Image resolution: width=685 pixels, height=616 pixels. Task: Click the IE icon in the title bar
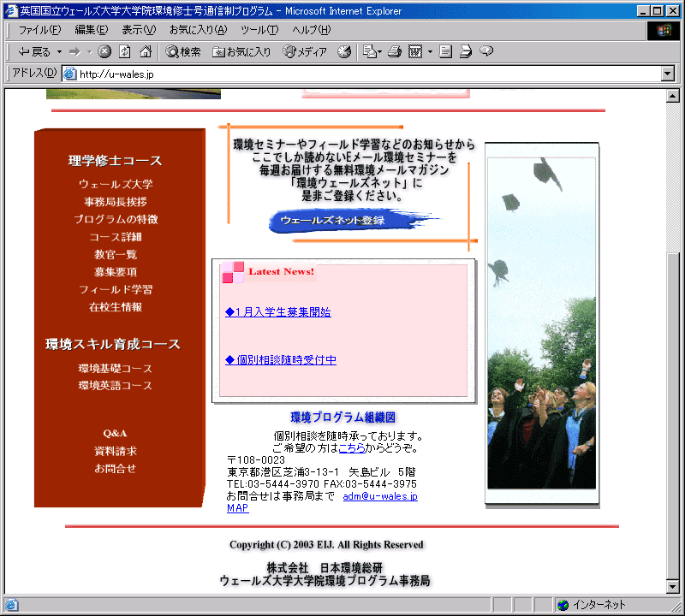tap(11, 11)
